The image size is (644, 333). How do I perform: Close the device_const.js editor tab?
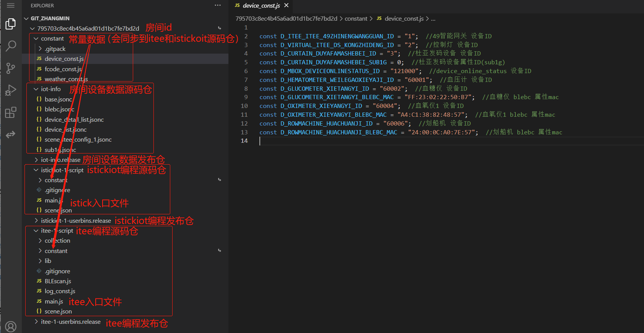286,5
